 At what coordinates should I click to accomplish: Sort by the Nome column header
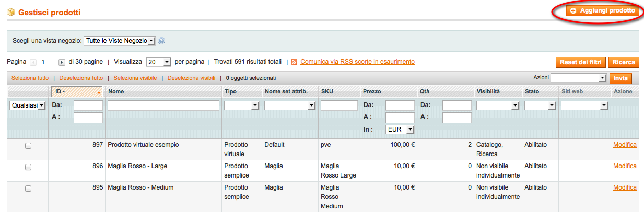click(x=116, y=91)
